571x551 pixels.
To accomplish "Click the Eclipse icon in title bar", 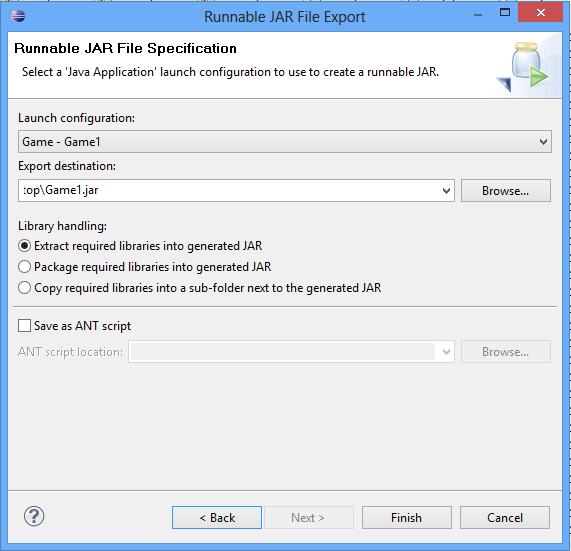I will click(18, 16).
